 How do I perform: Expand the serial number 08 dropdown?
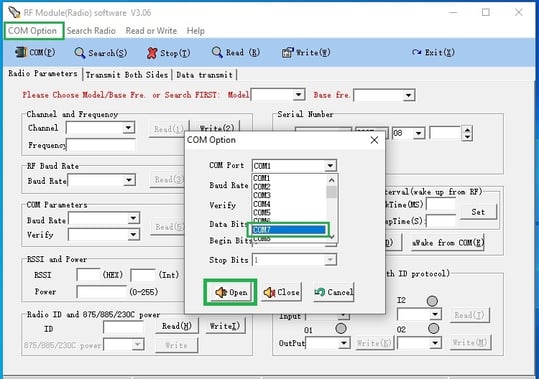(x=419, y=133)
